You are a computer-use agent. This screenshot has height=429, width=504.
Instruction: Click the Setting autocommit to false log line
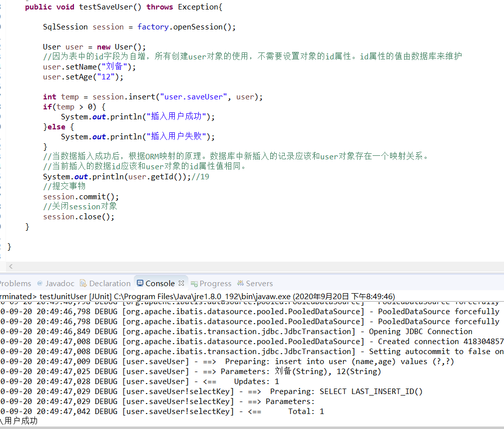[252, 351]
